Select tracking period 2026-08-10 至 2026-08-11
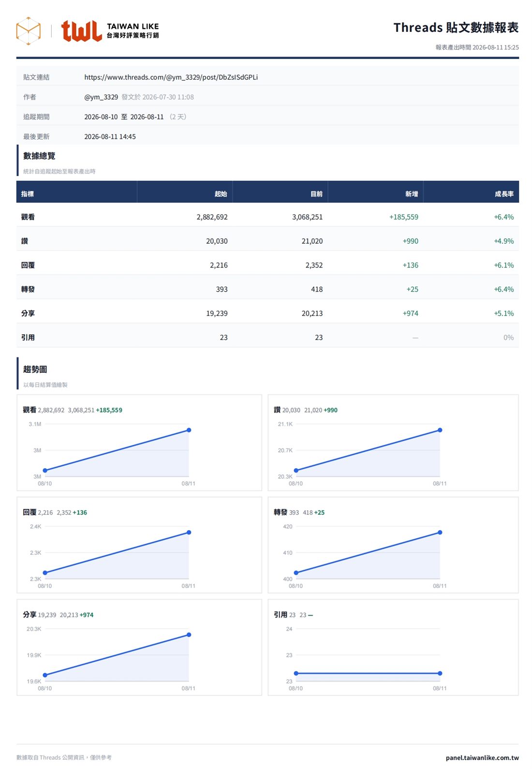 click(x=124, y=117)
